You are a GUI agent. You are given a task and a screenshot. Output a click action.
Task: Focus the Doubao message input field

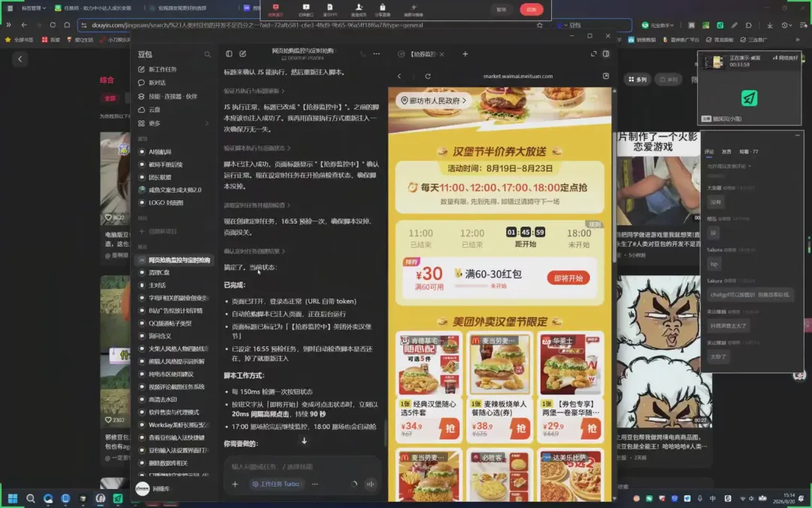pyautogui.click(x=303, y=467)
